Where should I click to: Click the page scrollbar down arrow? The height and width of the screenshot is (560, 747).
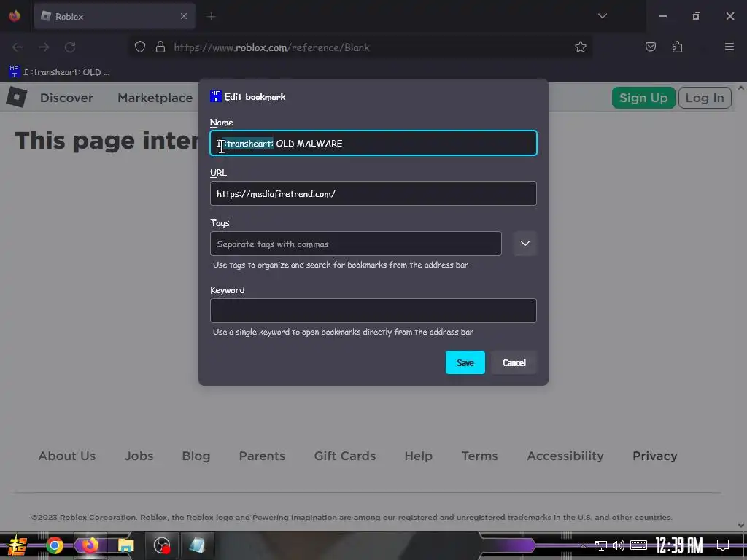741,525
